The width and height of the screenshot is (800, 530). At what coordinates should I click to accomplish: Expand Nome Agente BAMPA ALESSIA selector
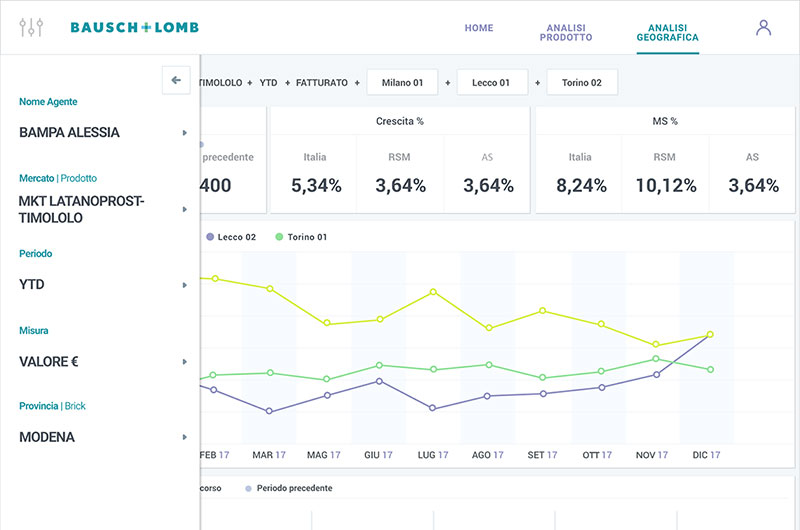[104, 133]
